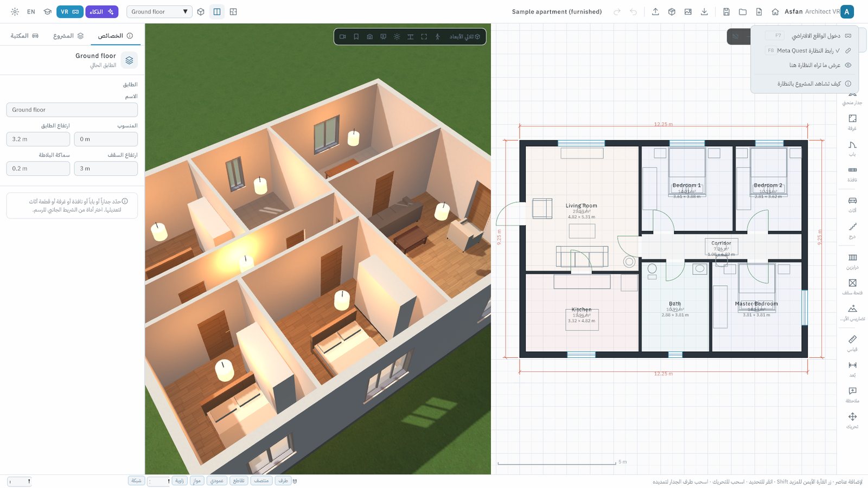Click the walk mode person icon
Image resolution: width=868 pixels, height=488 pixels.
point(437,37)
